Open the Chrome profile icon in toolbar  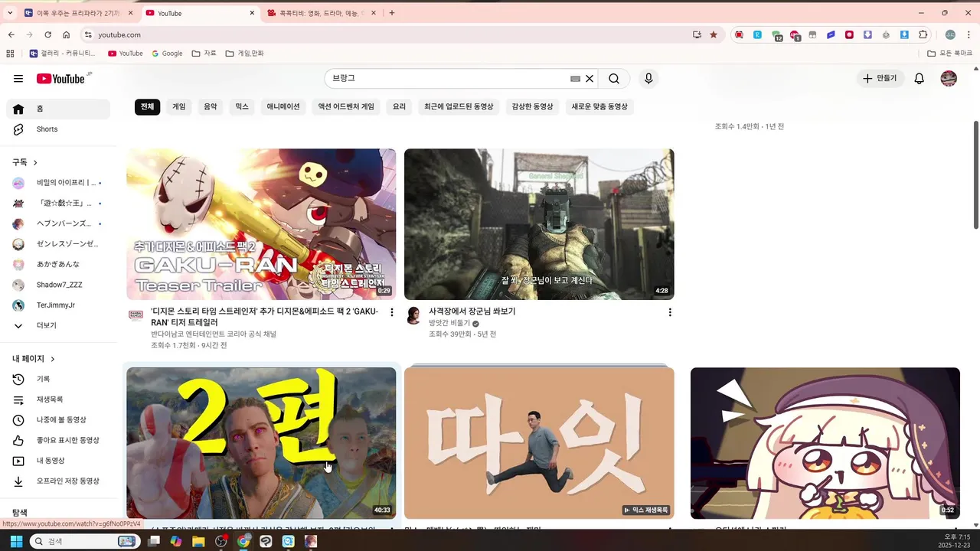[950, 34]
